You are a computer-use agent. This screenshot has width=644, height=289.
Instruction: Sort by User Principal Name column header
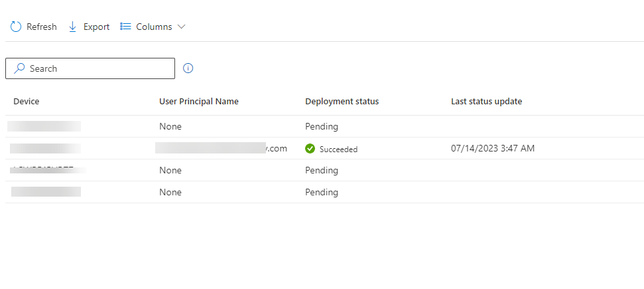pos(199,101)
